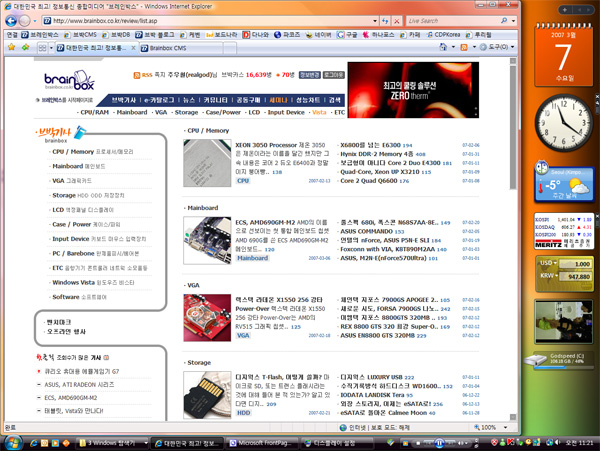Click the Refresh icon beside the address bar
Image resolution: width=600 pixels, height=451 pixels.
pos(385,21)
